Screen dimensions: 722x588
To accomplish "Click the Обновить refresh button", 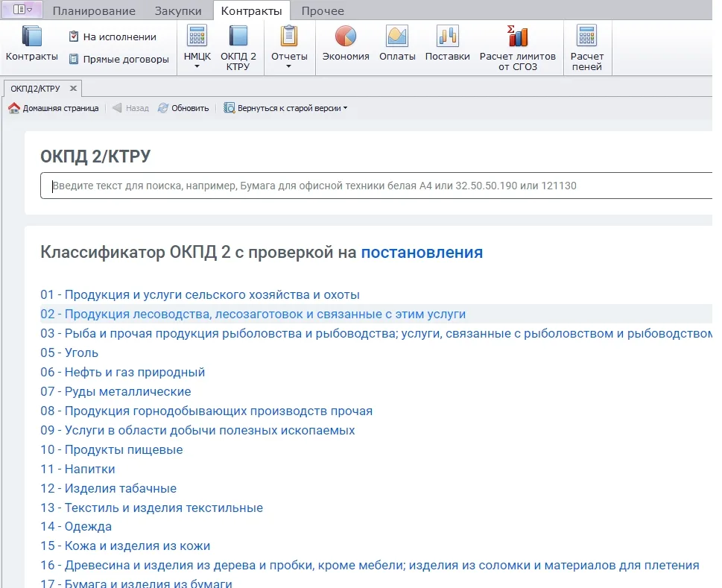I will coord(183,108).
